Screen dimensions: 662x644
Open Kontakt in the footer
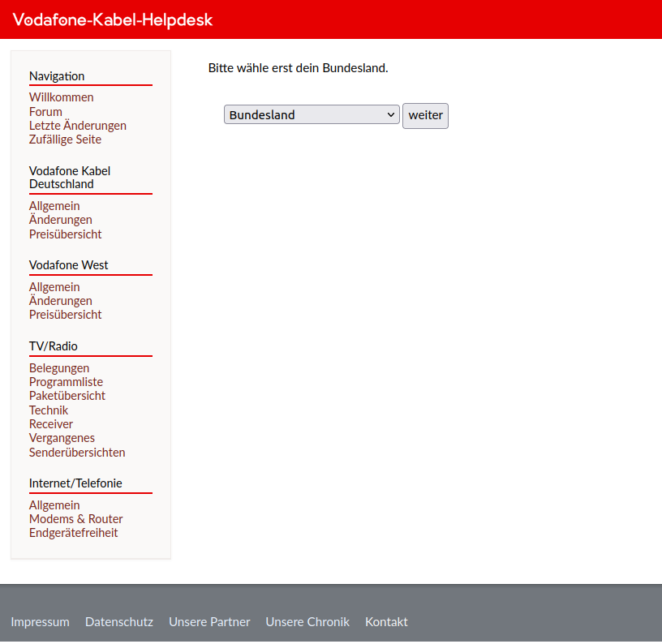[x=386, y=622]
